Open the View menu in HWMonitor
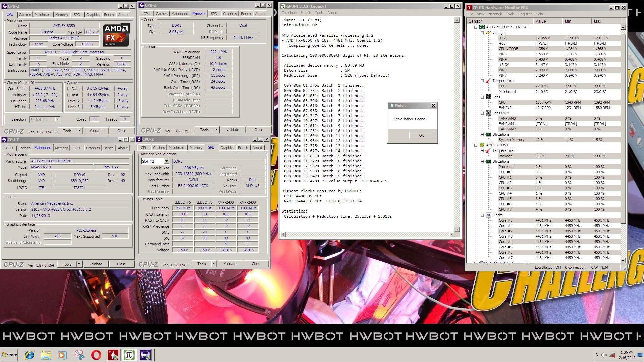The image size is (644, 362). (481, 14)
